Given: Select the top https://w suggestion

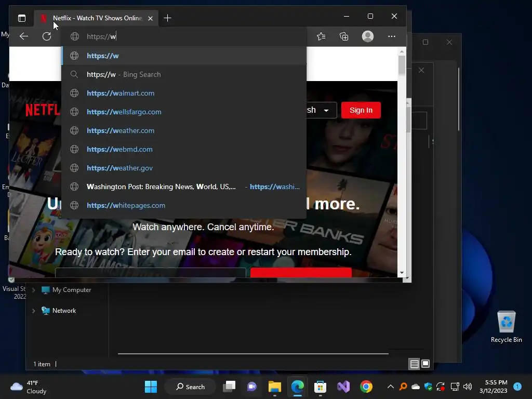Looking at the screenshot, I should 184,56.
